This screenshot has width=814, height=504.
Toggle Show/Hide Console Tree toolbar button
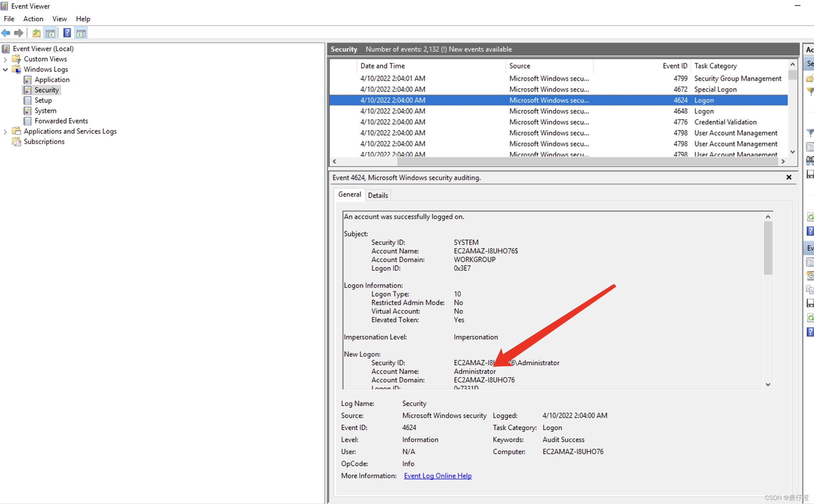[50, 33]
